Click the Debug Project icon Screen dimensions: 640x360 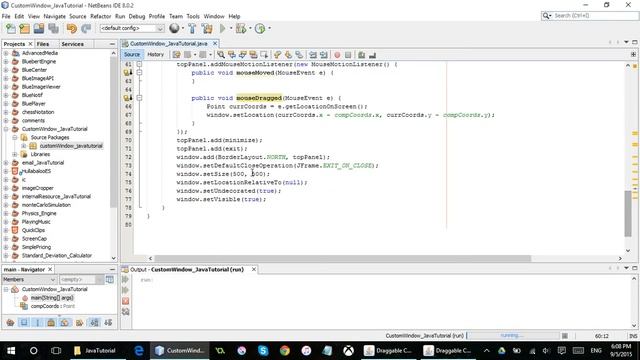[241, 29]
